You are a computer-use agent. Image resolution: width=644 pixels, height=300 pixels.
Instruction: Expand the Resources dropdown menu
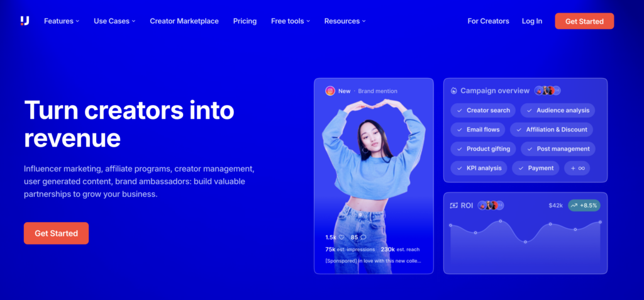coord(345,21)
